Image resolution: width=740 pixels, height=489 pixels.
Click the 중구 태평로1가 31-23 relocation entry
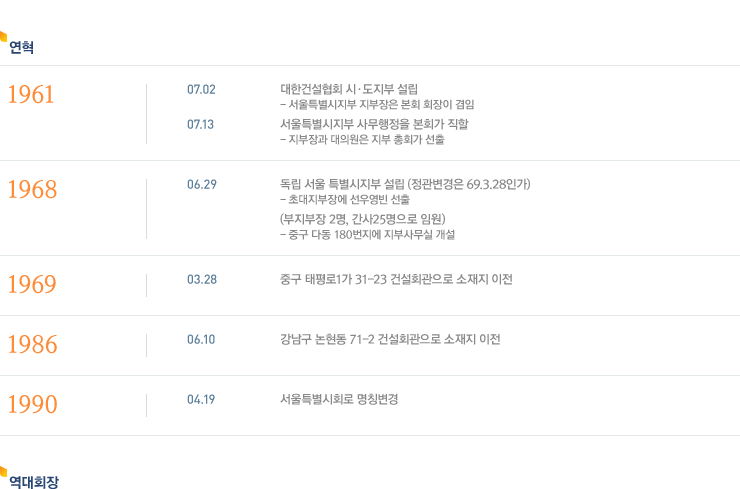pyautogui.click(x=396, y=279)
